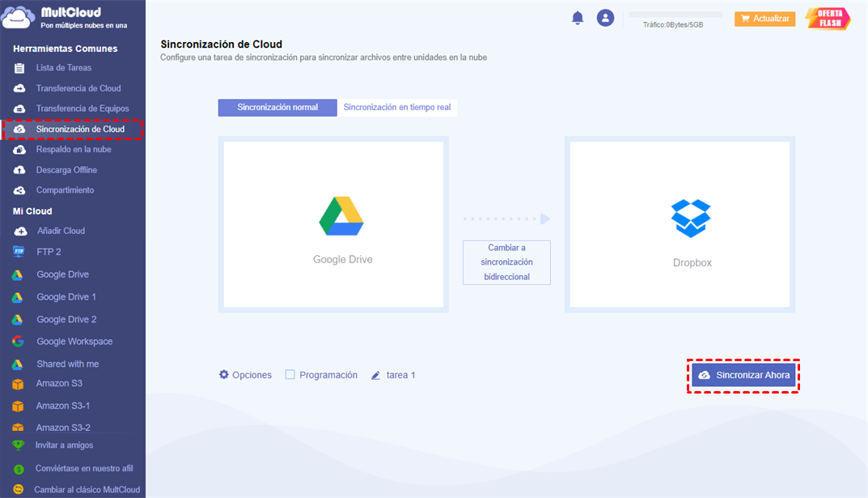868x498 pixels.
Task: Select the Sincronización normal tab
Action: coord(277,108)
